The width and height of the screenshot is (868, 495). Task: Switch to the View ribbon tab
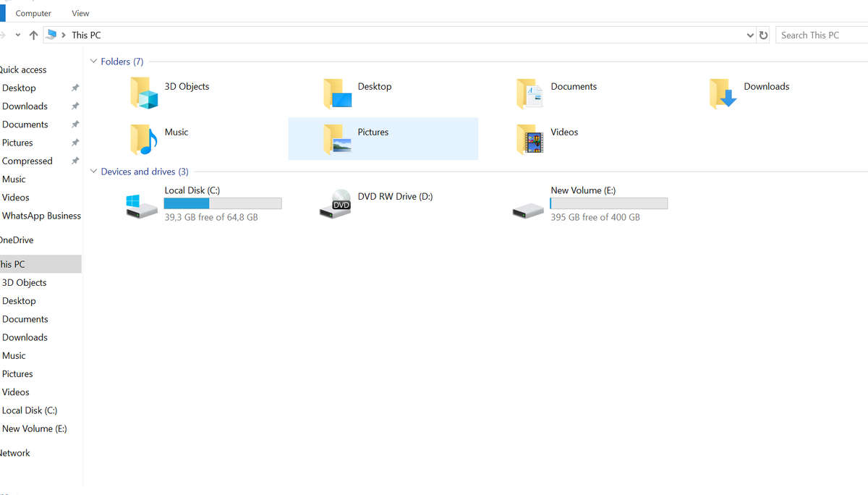coord(80,12)
